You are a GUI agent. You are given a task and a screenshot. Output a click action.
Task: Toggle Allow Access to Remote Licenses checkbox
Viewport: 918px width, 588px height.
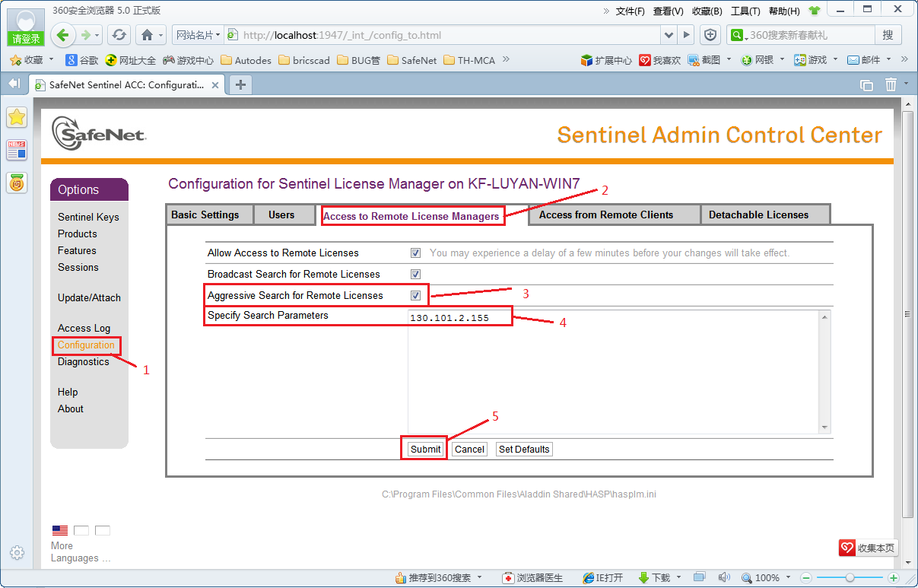[x=416, y=253]
